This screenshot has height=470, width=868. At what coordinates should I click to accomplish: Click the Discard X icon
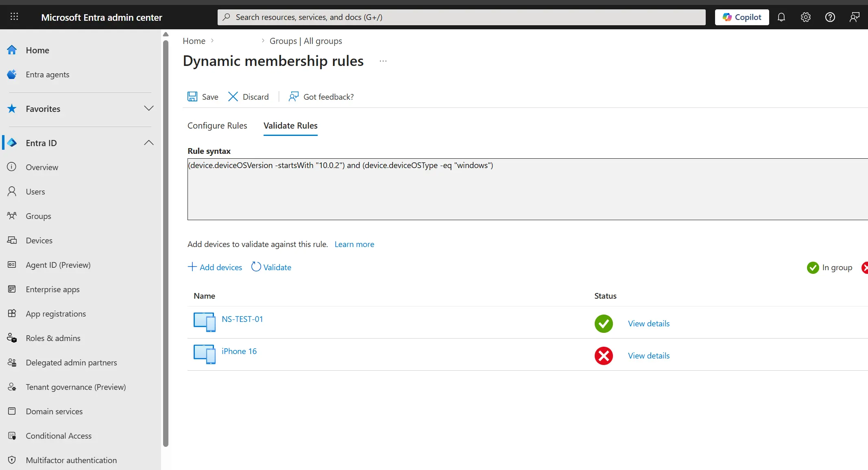[x=233, y=96]
